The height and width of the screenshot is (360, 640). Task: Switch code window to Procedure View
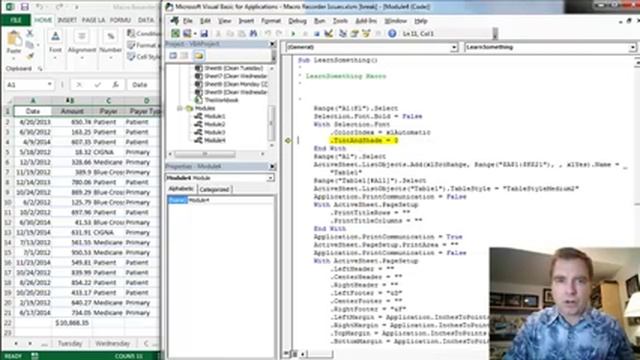(287, 354)
